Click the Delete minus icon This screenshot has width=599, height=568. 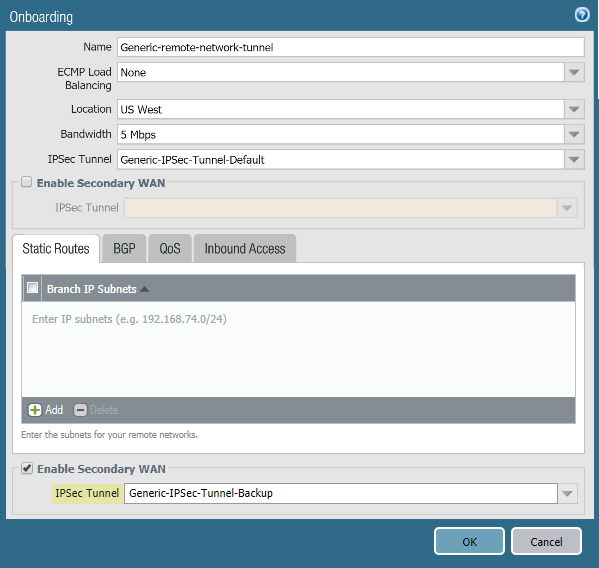80,410
